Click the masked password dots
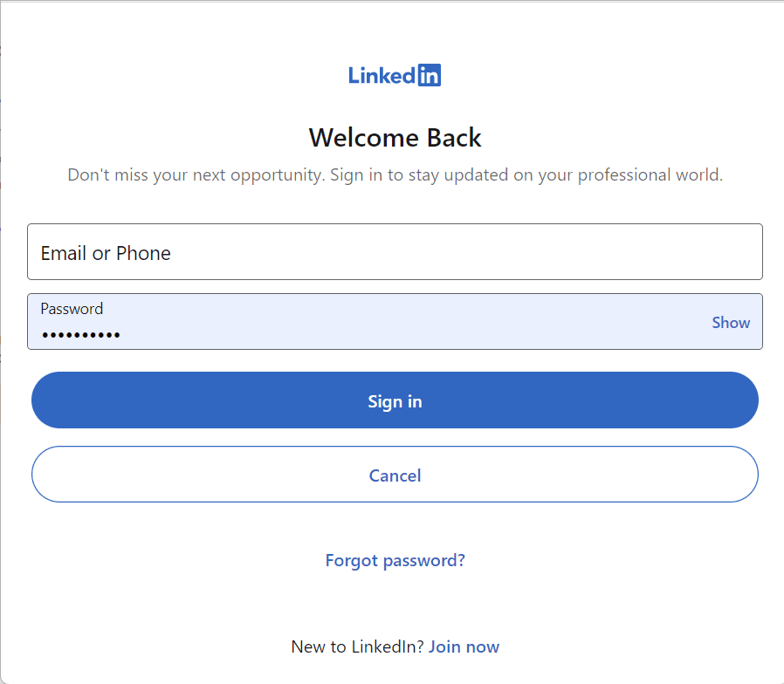This screenshot has height=684, width=784. click(80, 334)
